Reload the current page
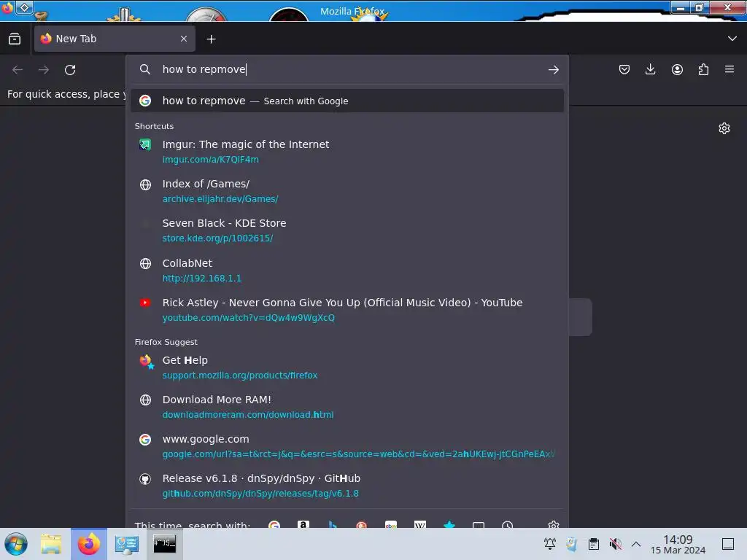The image size is (747, 560). point(70,70)
